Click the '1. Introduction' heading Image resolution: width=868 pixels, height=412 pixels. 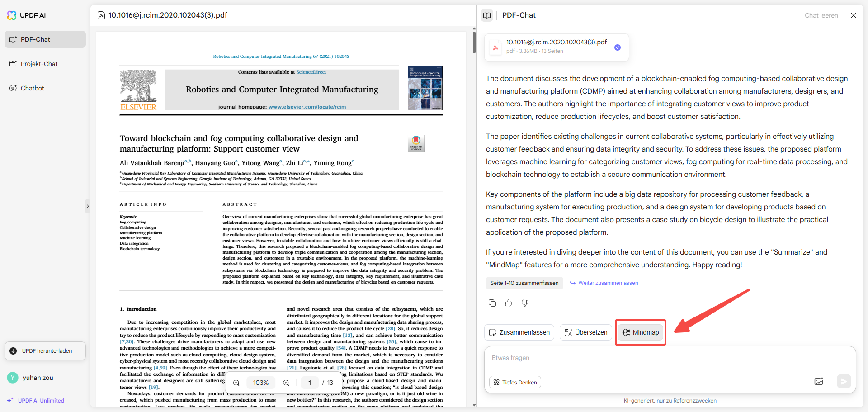138,309
